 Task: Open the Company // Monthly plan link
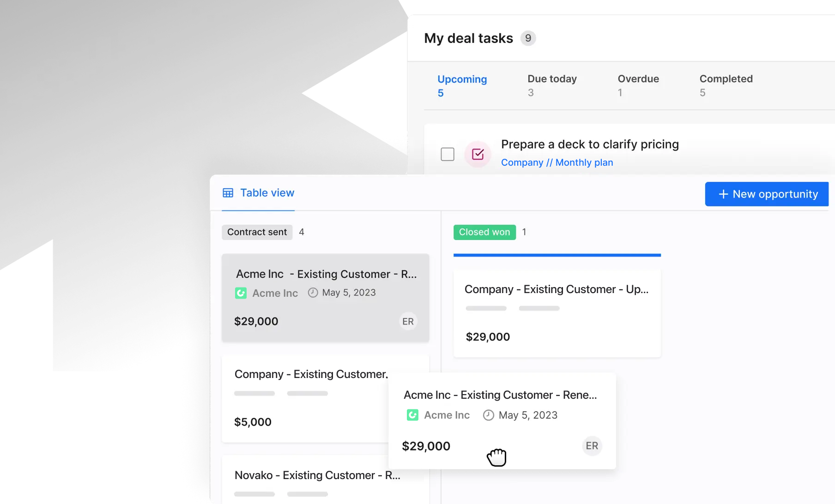557,162
